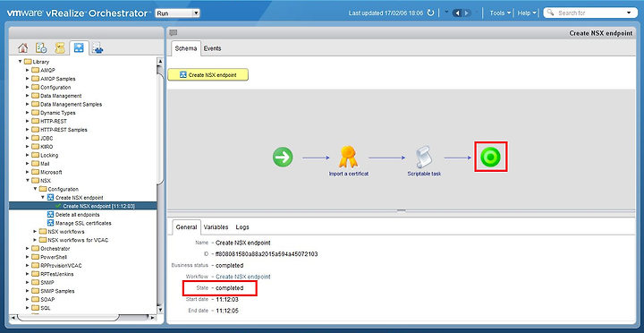644x333 pixels.
Task: Expand the AMQP folder
Action: [x=28, y=71]
